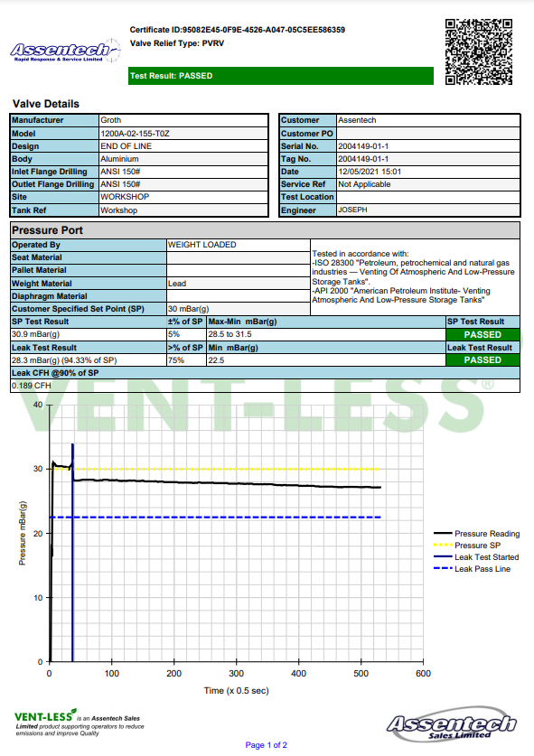The height and width of the screenshot is (756, 534).
Task: Click the 'Valve Relief Type: PVRV' text
Action: coord(177,43)
